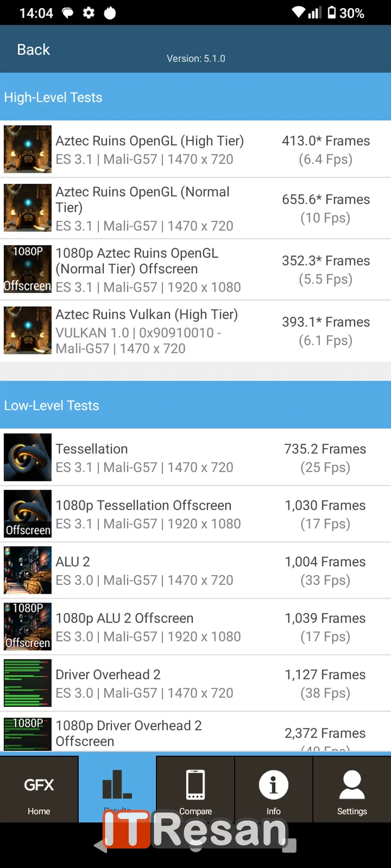This screenshot has width=391, height=868.
Task: Tap the Tessellation test thumbnail
Action: (x=28, y=457)
